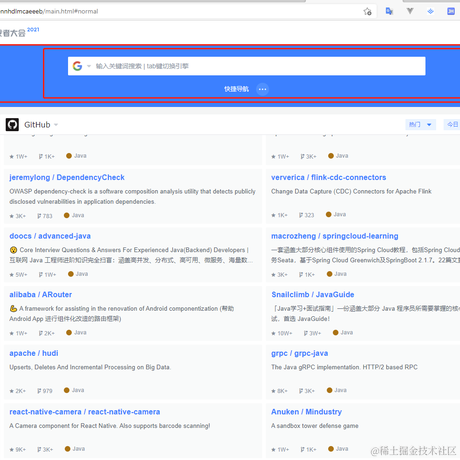Click 783 forks count on DependencyCheck
Image resolution: width=460 pixels, height=460 pixels.
pyautogui.click(x=45, y=216)
